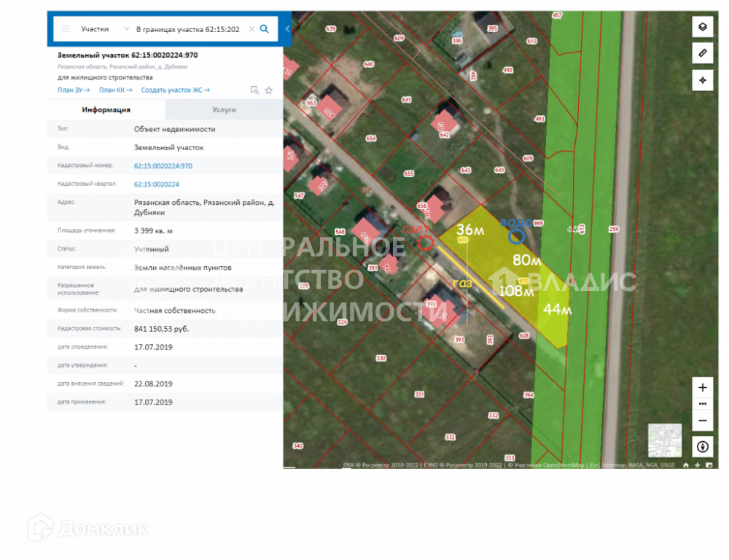Select the title 'Земельный участок 62:15:0020224:970'

(x=128, y=55)
